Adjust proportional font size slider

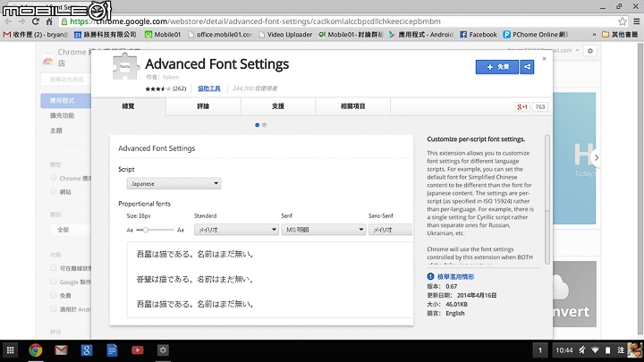(155, 230)
